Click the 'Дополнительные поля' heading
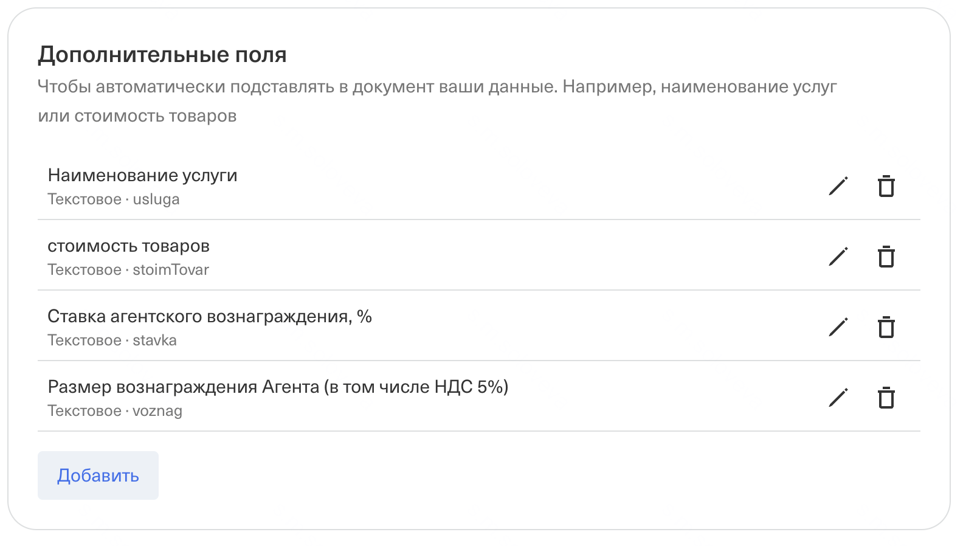 coord(162,55)
